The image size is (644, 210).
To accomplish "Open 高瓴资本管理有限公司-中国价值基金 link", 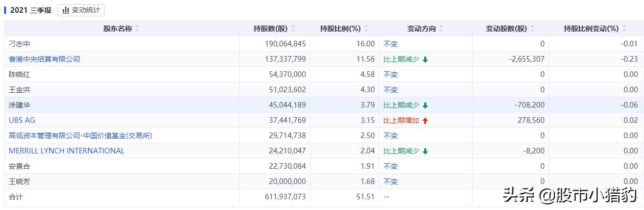I will click(x=81, y=136).
